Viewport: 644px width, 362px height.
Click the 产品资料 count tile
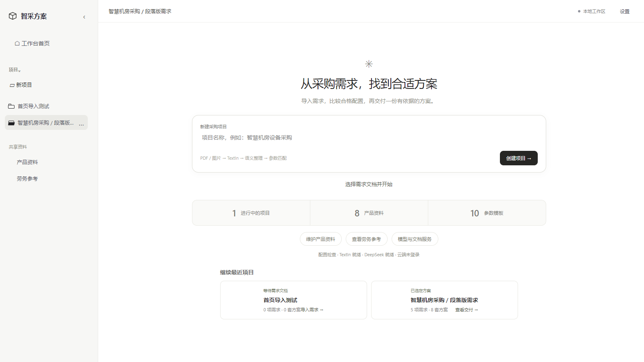click(369, 213)
